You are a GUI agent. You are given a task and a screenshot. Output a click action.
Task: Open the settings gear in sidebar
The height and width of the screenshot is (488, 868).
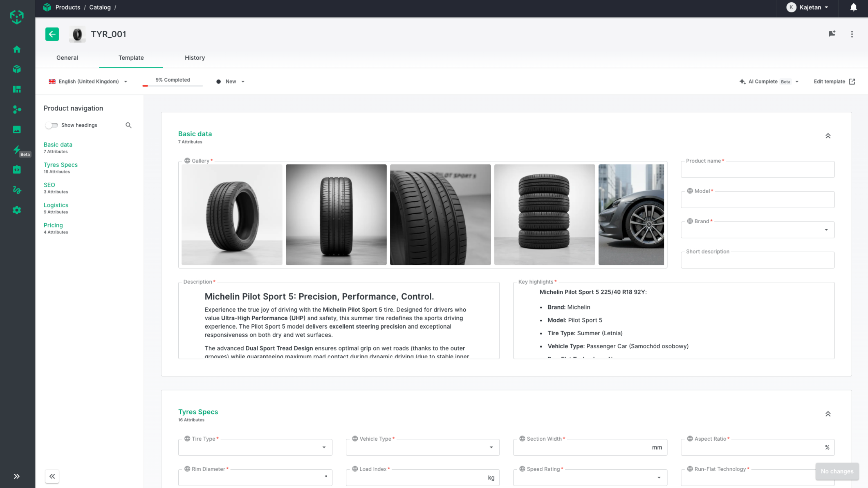[x=17, y=210]
